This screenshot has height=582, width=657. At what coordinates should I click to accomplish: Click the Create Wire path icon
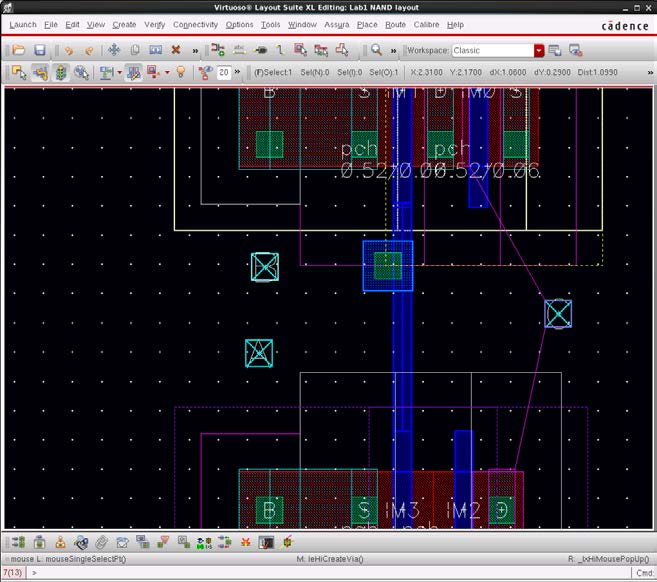[280, 50]
